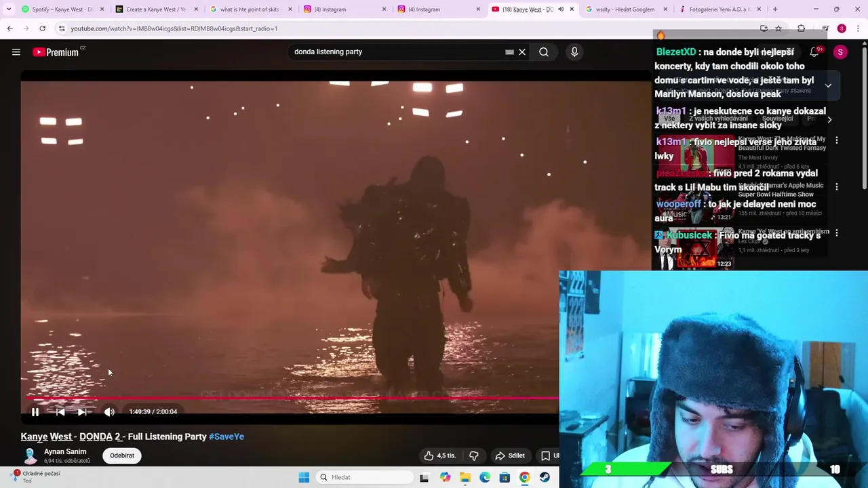Open the Aynan Sanim channel name

click(x=65, y=451)
